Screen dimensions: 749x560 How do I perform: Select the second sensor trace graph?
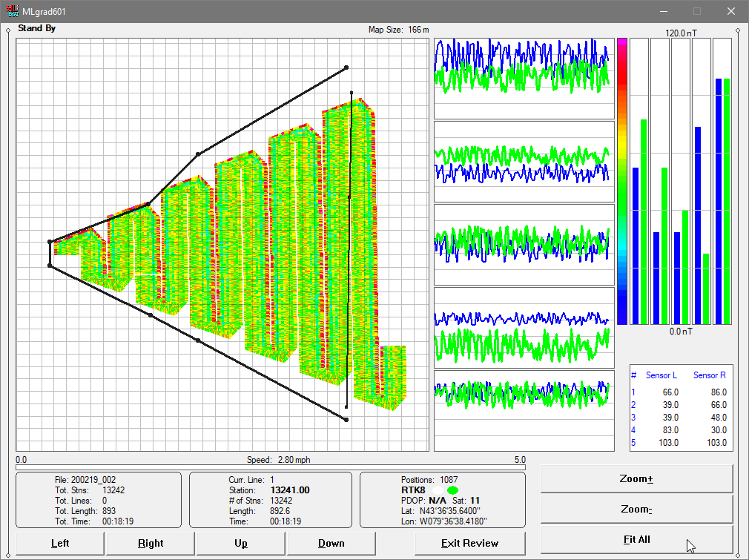[x=524, y=162]
